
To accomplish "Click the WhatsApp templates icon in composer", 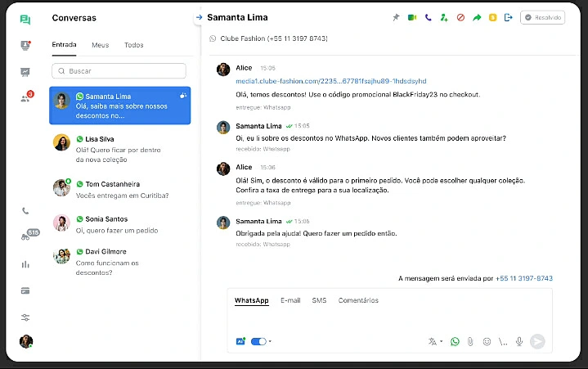I will pos(455,341).
